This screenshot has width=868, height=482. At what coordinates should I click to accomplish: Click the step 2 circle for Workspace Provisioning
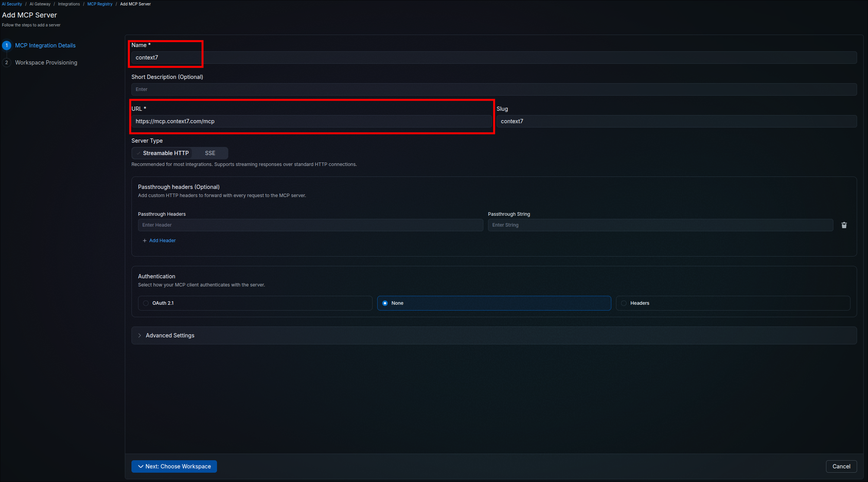coord(7,62)
